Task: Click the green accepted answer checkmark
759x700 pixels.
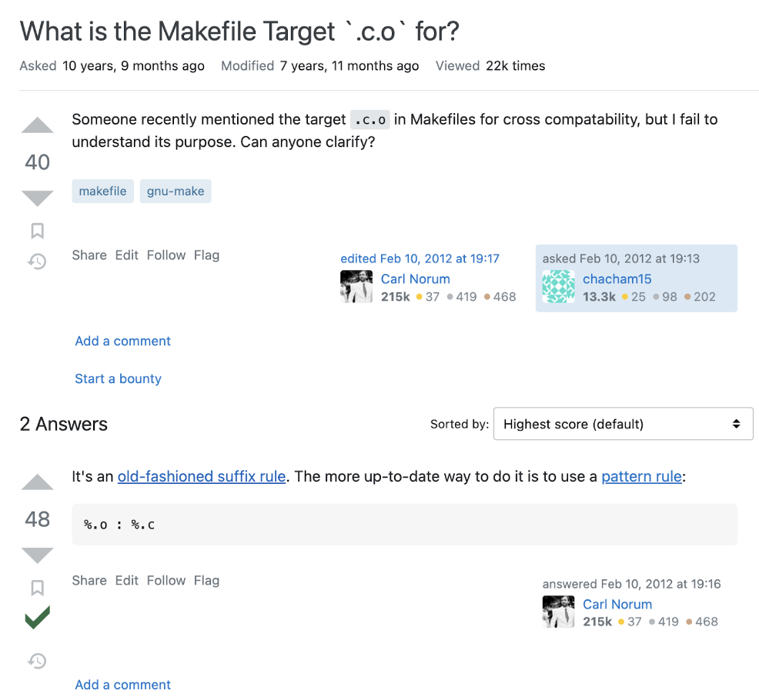Action: (37, 617)
